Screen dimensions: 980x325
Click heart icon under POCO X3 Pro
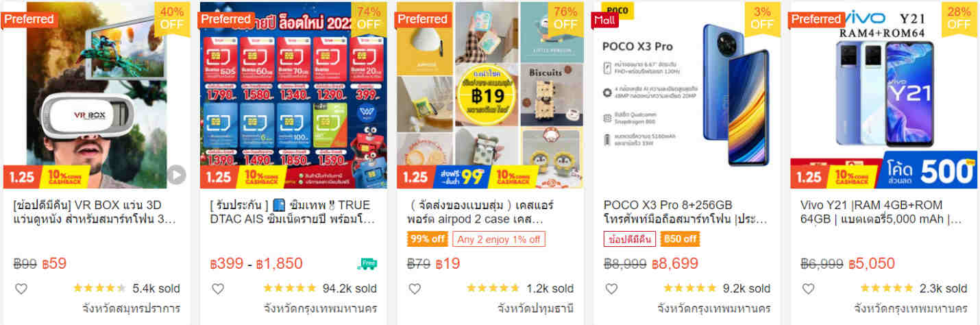pos(611,289)
